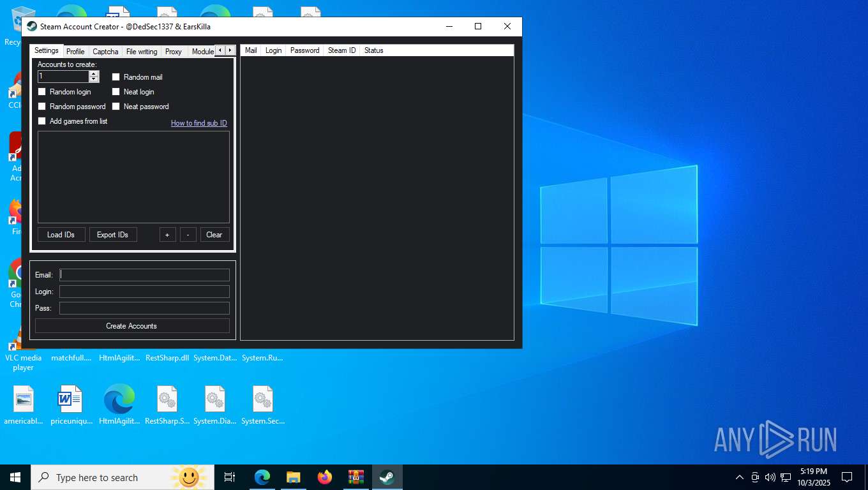Increase the Accounts to create value
The width and height of the screenshot is (868, 490).
pos(94,73)
